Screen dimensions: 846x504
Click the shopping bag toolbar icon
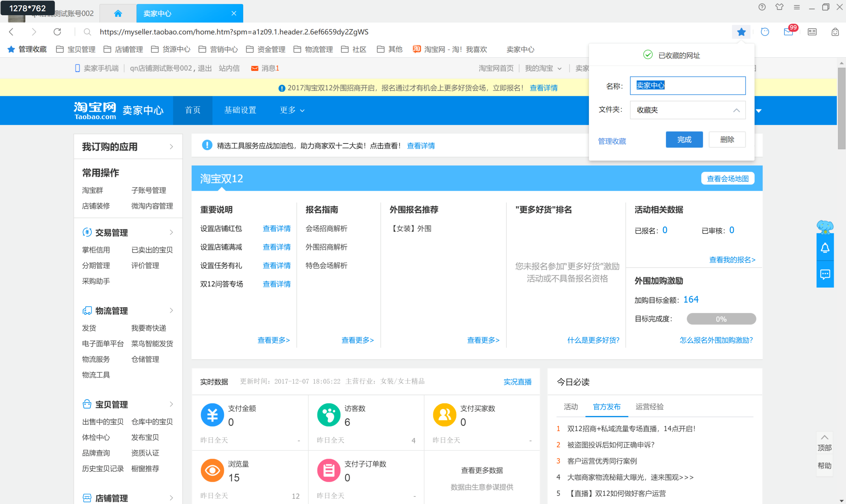(835, 32)
